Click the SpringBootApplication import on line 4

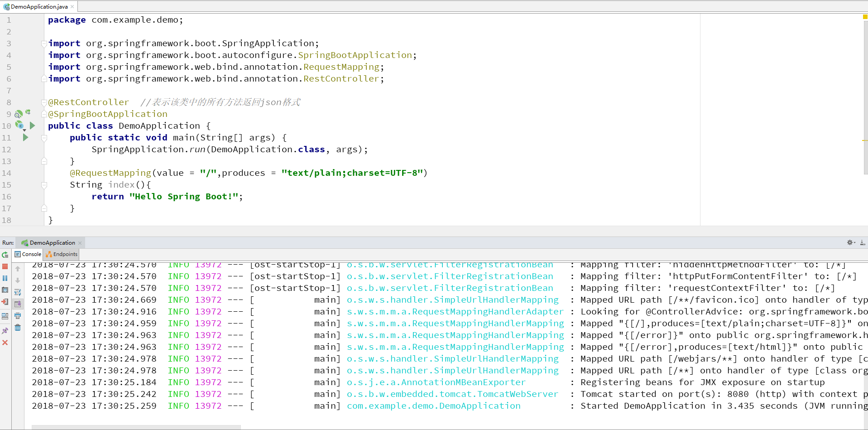[x=355, y=55]
